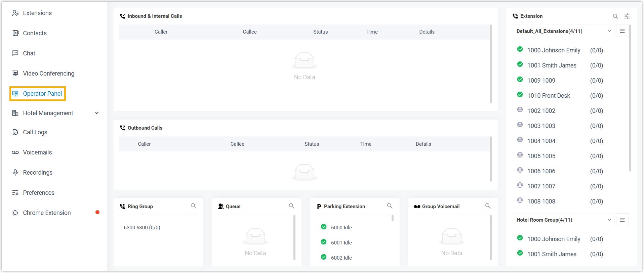Open the Recordings page

38,173
